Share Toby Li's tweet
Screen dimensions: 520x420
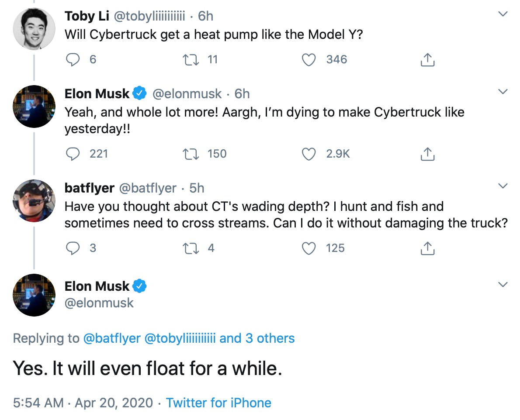click(427, 59)
